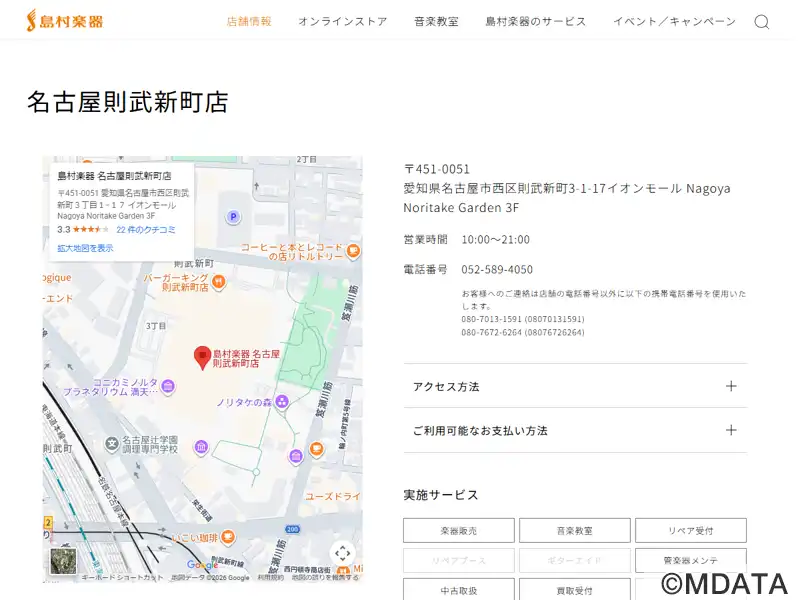Click the parking P marker on map
Screen dimensions: 800x600
click(233, 216)
